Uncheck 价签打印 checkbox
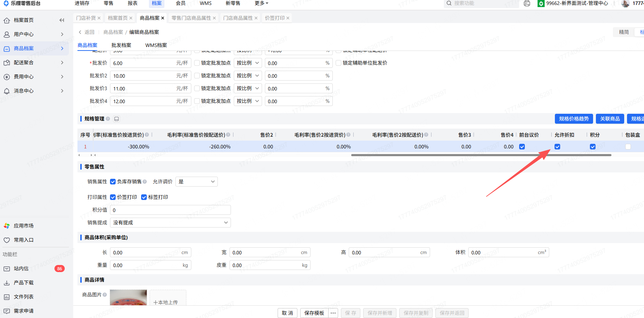644x318 pixels. click(113, 197)
